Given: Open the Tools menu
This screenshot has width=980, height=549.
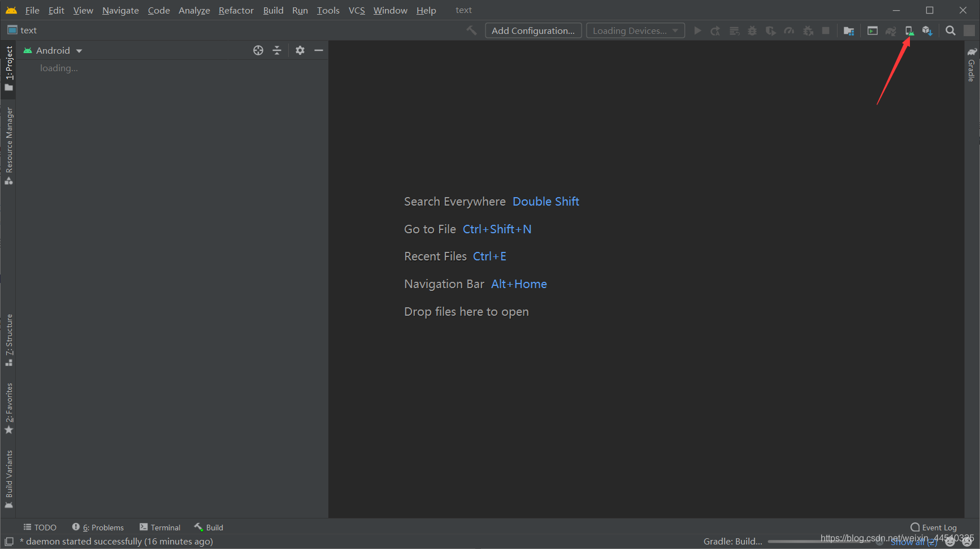Looking at the screenshot, I should tap(328, 10).
